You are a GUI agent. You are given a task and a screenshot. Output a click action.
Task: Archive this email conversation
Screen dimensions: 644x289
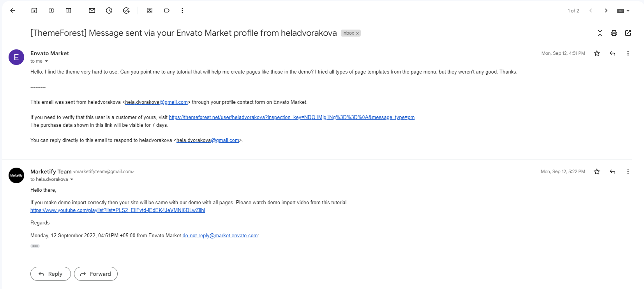tap(34, 11)
